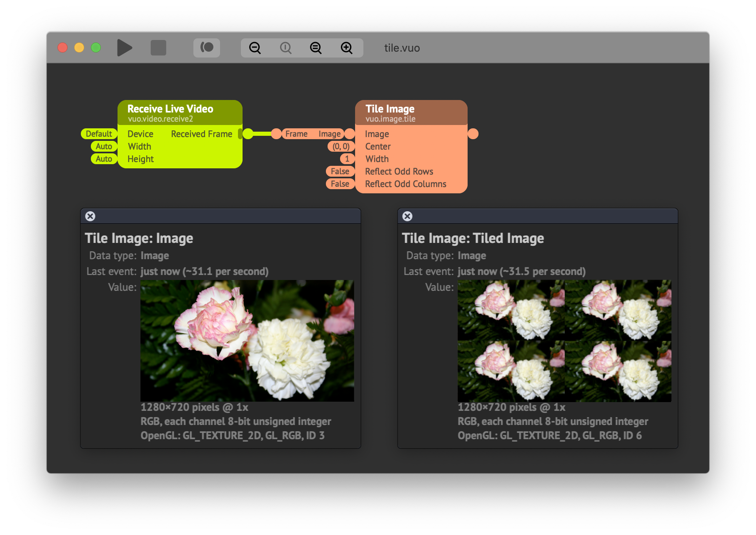Click the tiled flowers image thumbnail
This screenshot has height=535, width=756.
coord(566,340)
